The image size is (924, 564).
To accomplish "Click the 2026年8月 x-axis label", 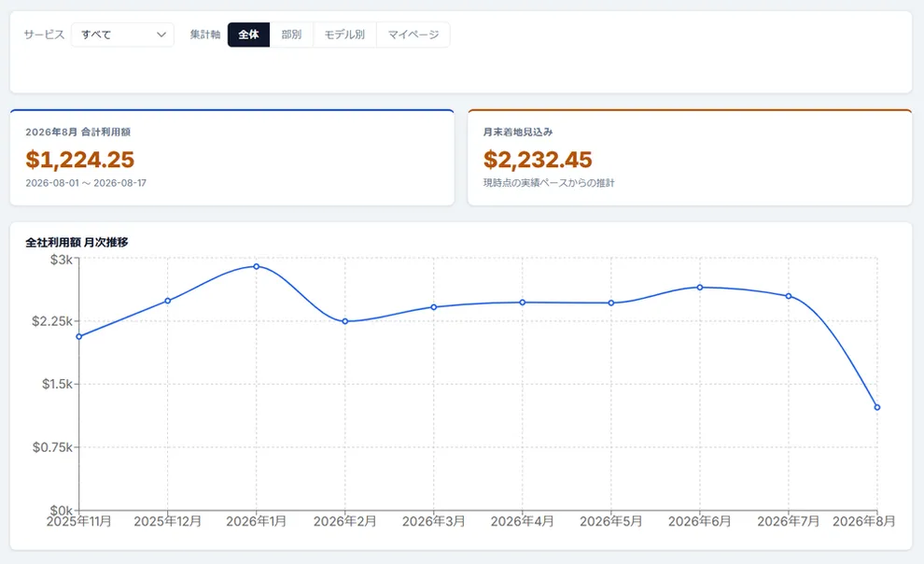I will (x=864, y=522).
